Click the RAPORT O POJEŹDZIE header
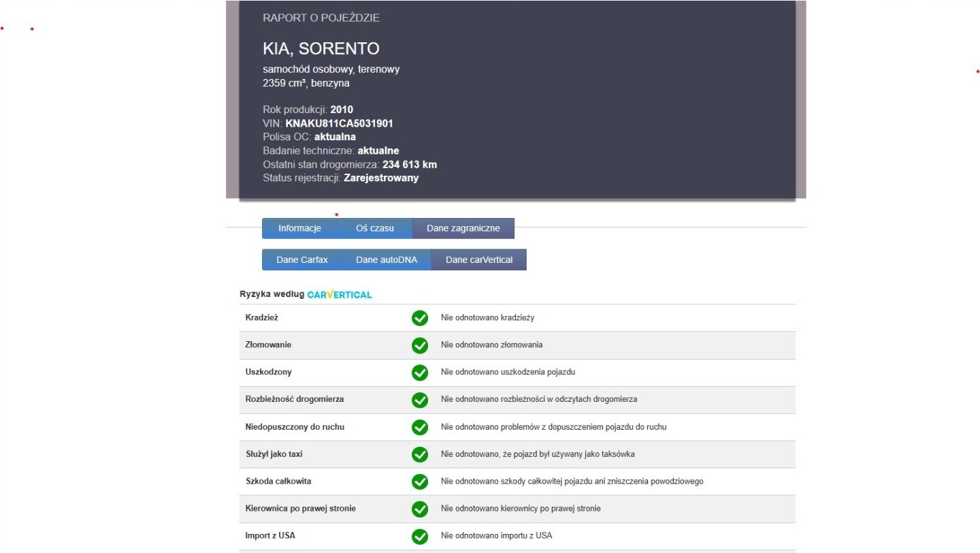980x553 pixels. coord(321,18)
